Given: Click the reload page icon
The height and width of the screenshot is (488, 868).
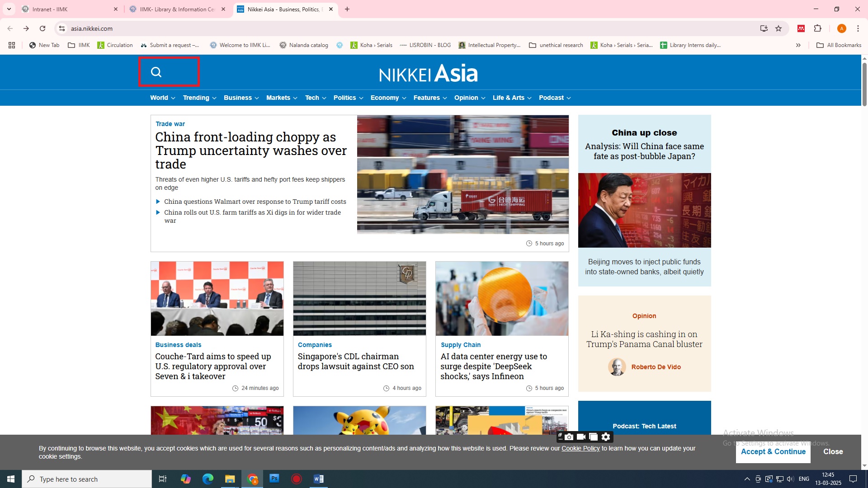Looking at the screenshot, I should (42, 28).
